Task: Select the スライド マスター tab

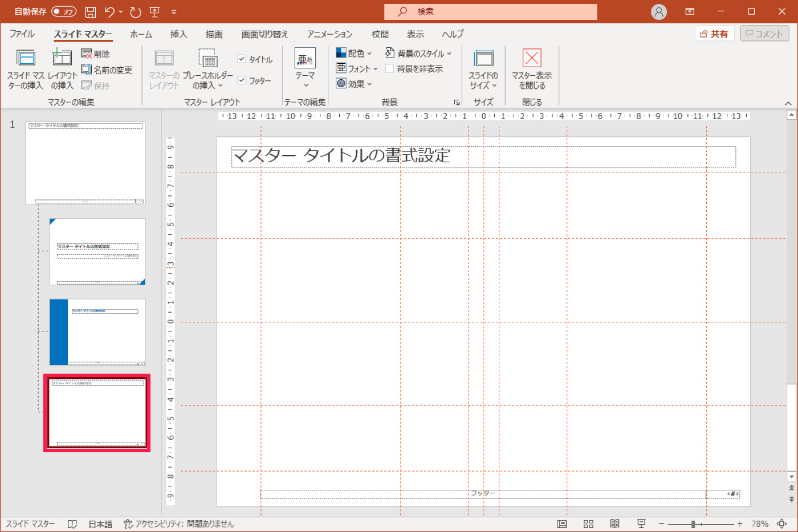Action: (83, 34)
